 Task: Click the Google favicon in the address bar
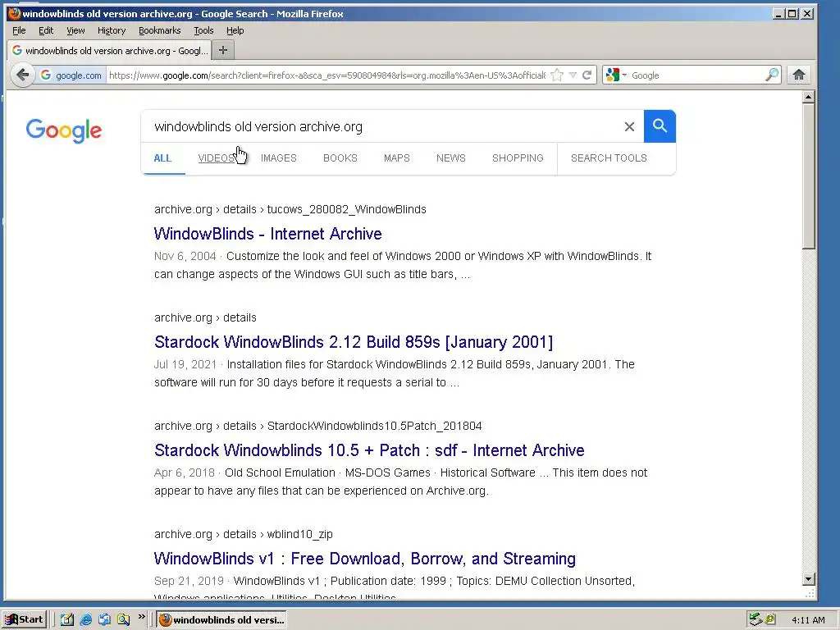point(46,75)
